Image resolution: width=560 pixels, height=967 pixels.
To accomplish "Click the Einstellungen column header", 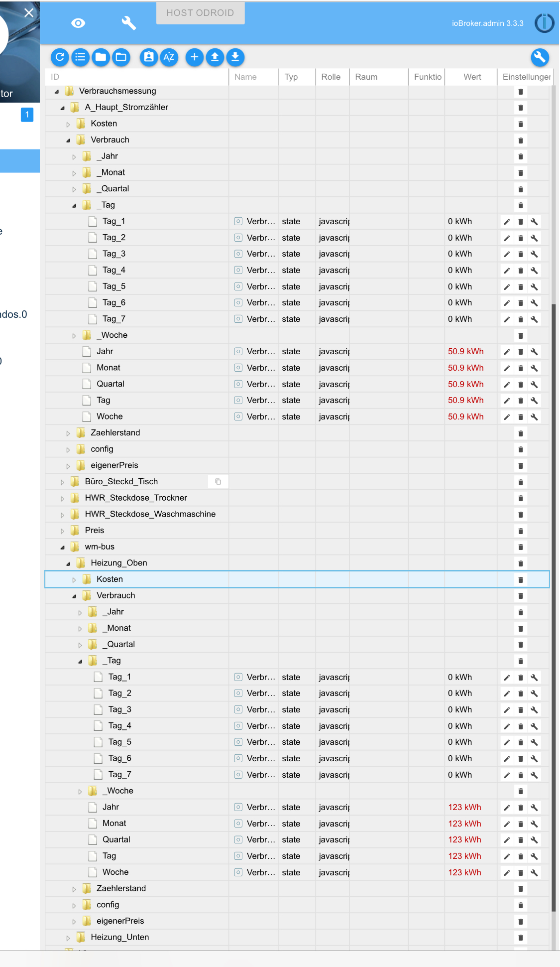I will [x=527, y=77].
